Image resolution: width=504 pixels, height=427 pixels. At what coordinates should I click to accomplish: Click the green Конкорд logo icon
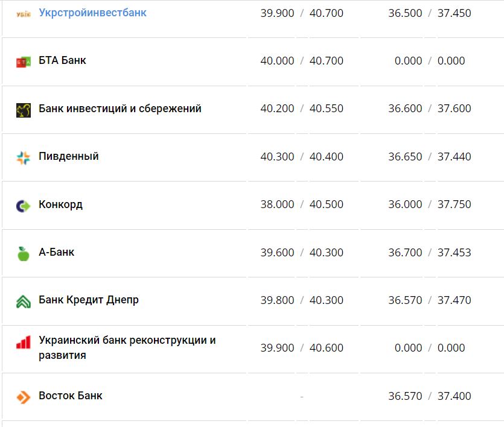coord(23,204)
